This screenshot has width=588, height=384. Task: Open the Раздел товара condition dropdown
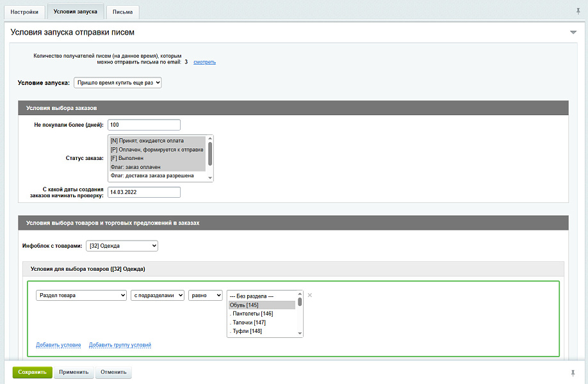pos(81,295)
